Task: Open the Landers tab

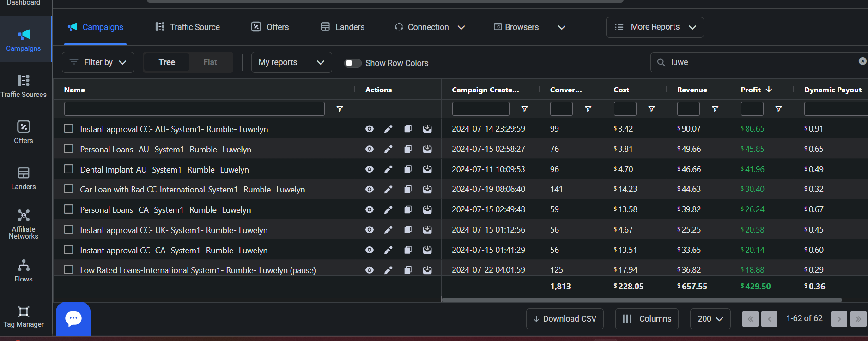Action: click(x=343, y=27)
